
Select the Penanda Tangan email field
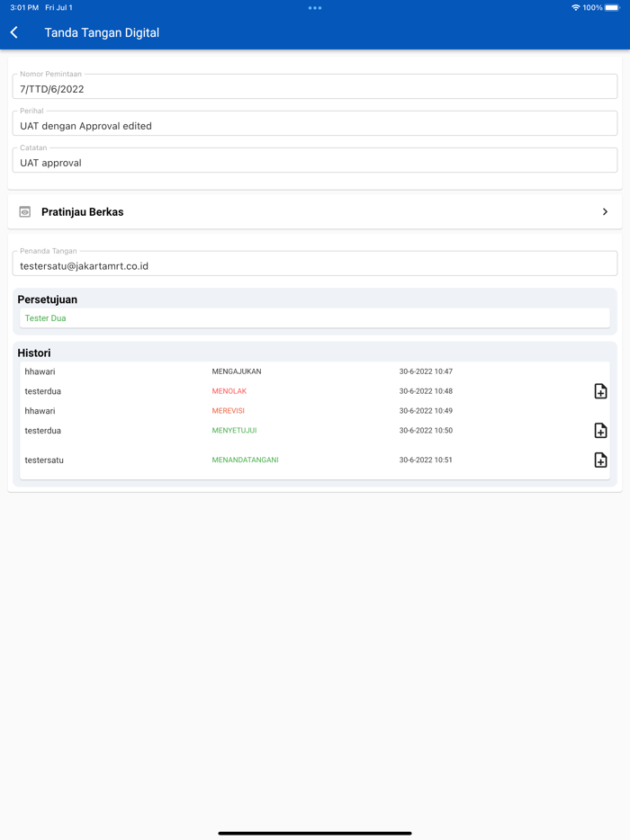coord(315,265)
